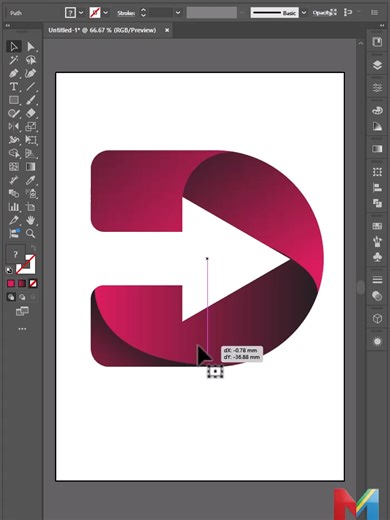Image resolution: width=390 pixels, height=520 pixels.
Task: Open the Gradient panel in dock
Action: [x=377, y=148]
